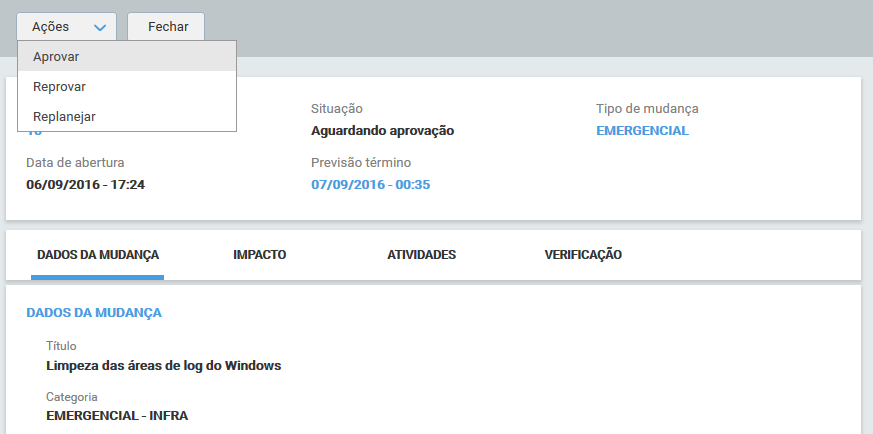
Task: Click the Situação field label
Action: pyautogui.click(x=337, y=109)
